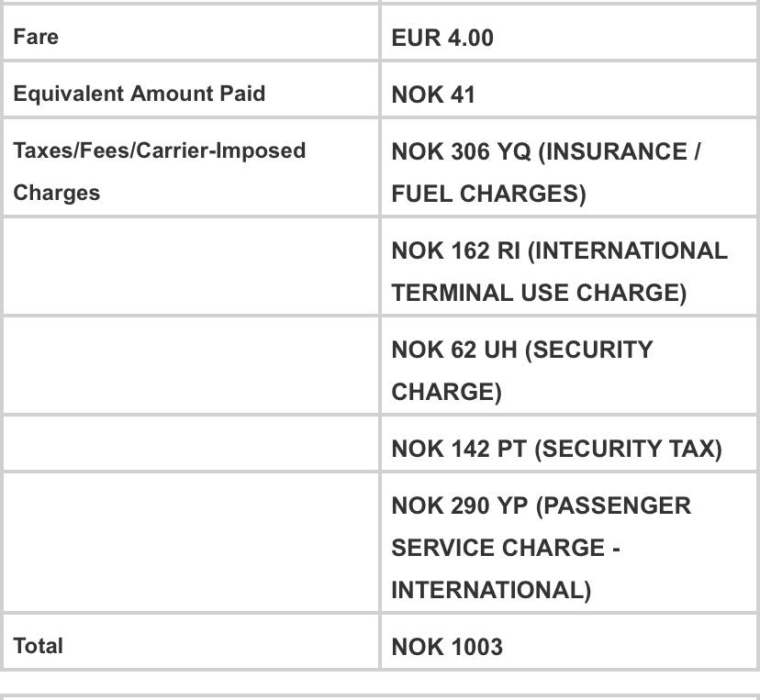760x700 pixels.
Task: Select the Equivalent Amount Paid label
Action: tap(140, 94)
